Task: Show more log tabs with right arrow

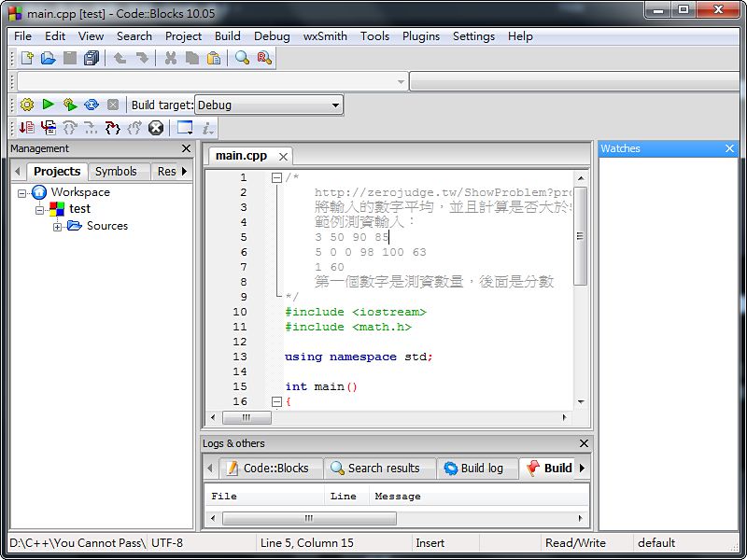Action: [x=582, y=469]
